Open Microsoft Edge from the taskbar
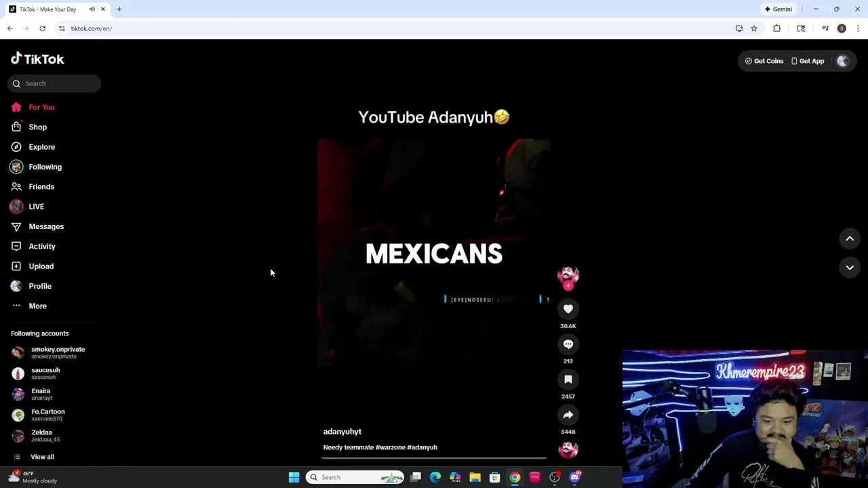Image resolution: width=868 pixels, height=488 pixels. pyautogui.click(x=435, y=477)
